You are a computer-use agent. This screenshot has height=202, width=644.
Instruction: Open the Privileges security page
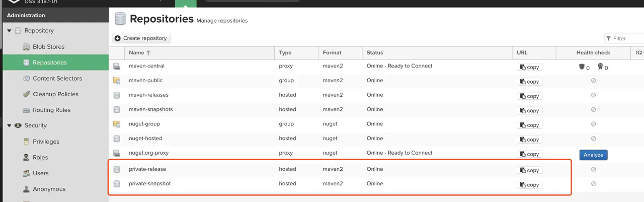(x=46, y=142)
